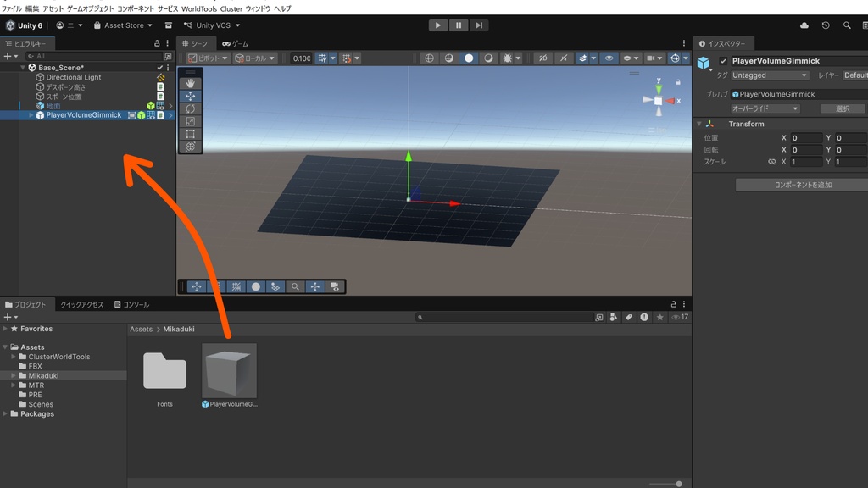Switch to the Quick Access tab
This screenshot has height=488, width=868.
pos(82,305)
